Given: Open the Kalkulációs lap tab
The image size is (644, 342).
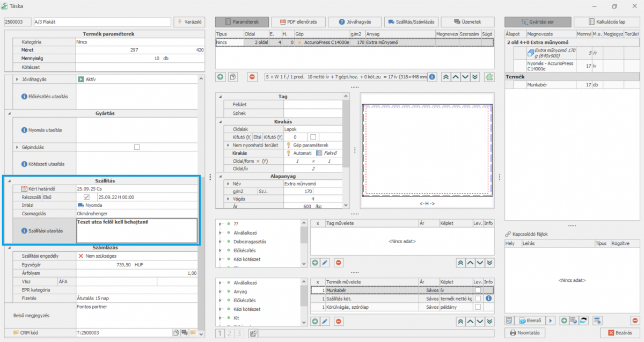Looking at the screenshot, I should click(x=606, y=22).
